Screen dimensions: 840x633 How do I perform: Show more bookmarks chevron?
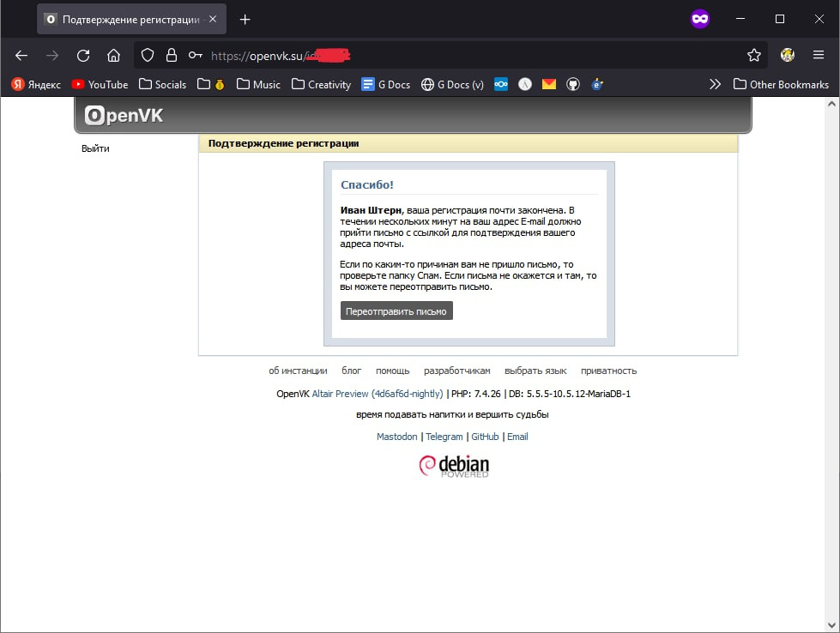point(716,85)
